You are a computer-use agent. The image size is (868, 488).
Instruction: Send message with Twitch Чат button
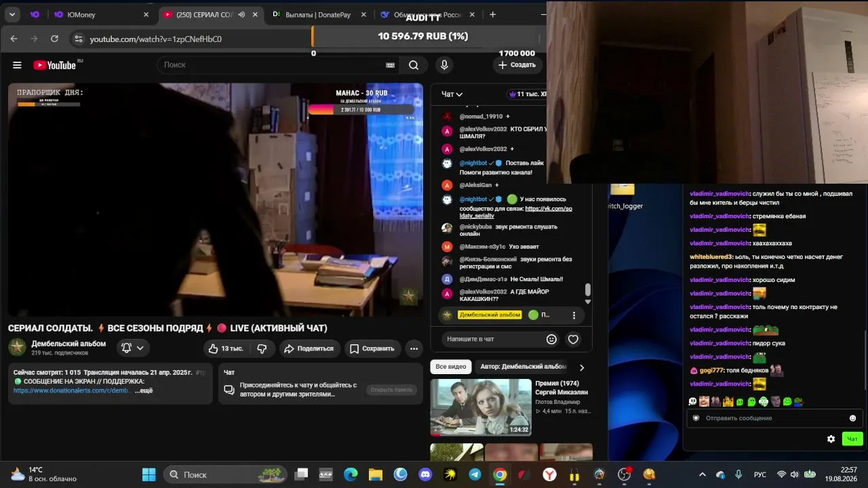(x=852, y=439)
